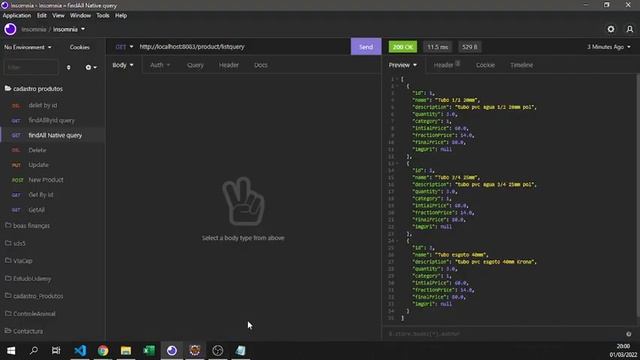Screen dimensions: 640x360
Task: Open the Insomnia settings gear icon
Action: pos(611,29)
